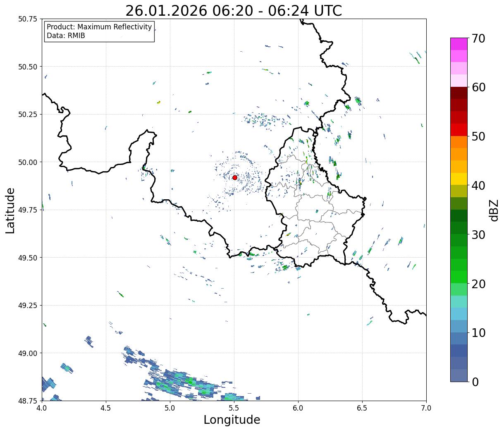
Task: Select the 'Latitude' axis label
Action: [10, 210]
